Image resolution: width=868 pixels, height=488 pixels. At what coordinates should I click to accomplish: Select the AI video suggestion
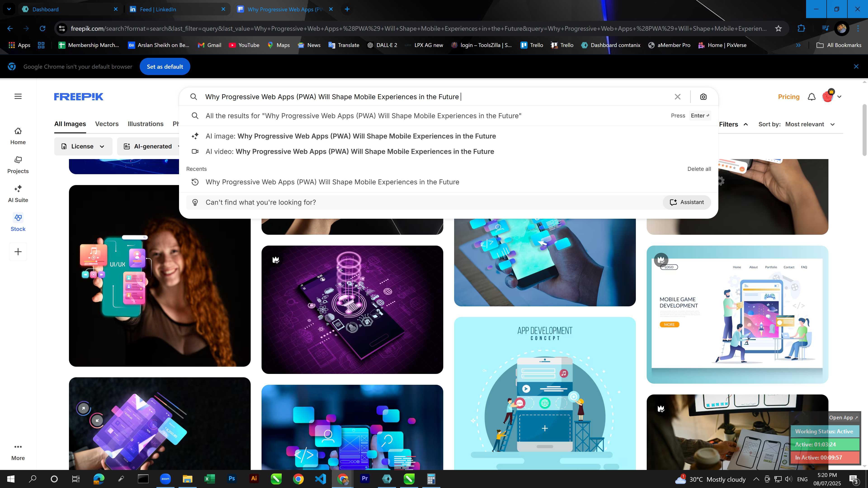click(448, 152)
